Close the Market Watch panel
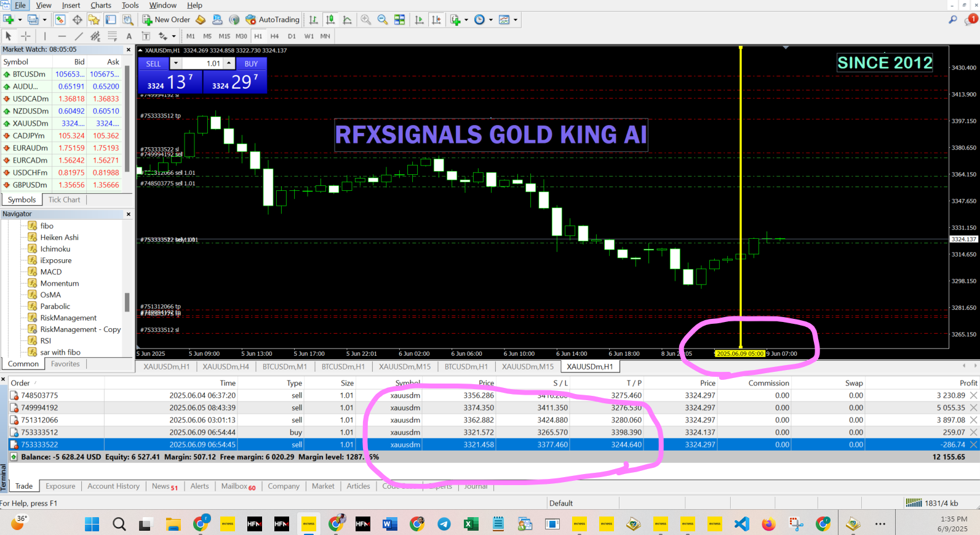The height and width of the screenshot is (535, 980). tap(129, 50)
